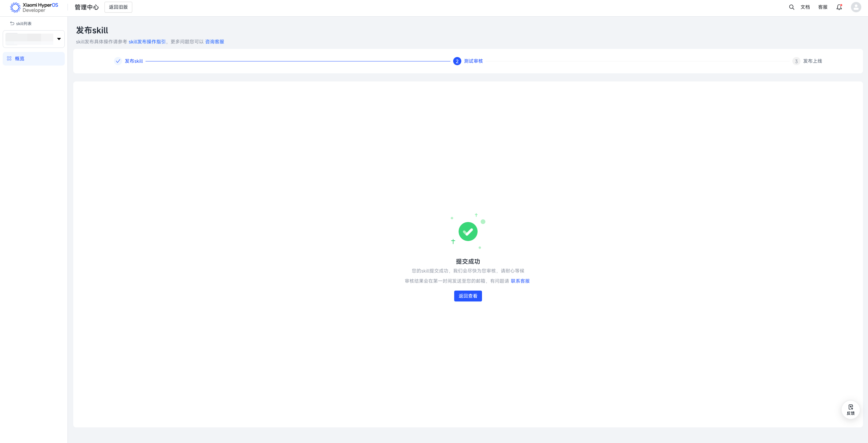Click the Xiaomi HyperOS Developer logo
868x443 pixels.
(x=34, y=7)
